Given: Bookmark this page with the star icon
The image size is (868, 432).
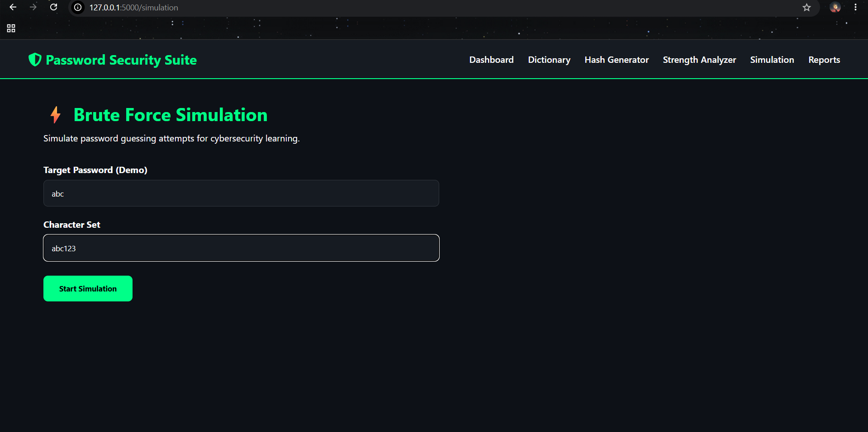Looking at the screenshot, I should tap(806, 7).
